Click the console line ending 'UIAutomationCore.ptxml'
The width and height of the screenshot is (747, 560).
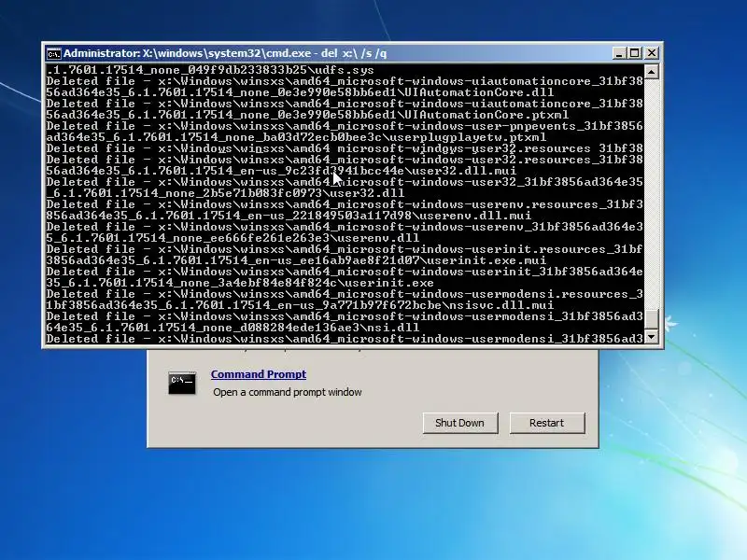click(x=307, y=115)
